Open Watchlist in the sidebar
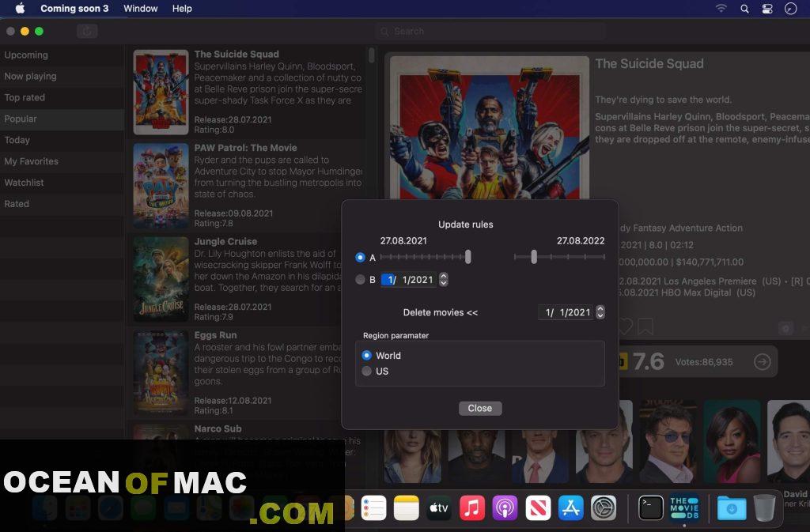The image size is (810, 532). pos(62,182)
